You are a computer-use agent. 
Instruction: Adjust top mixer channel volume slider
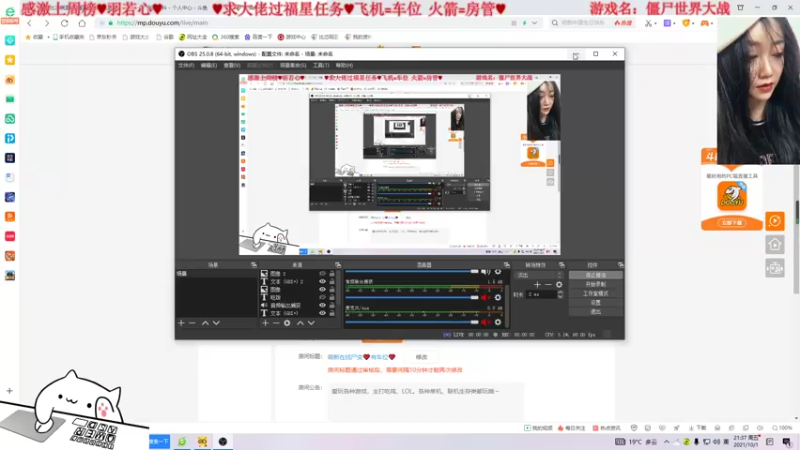412,272
